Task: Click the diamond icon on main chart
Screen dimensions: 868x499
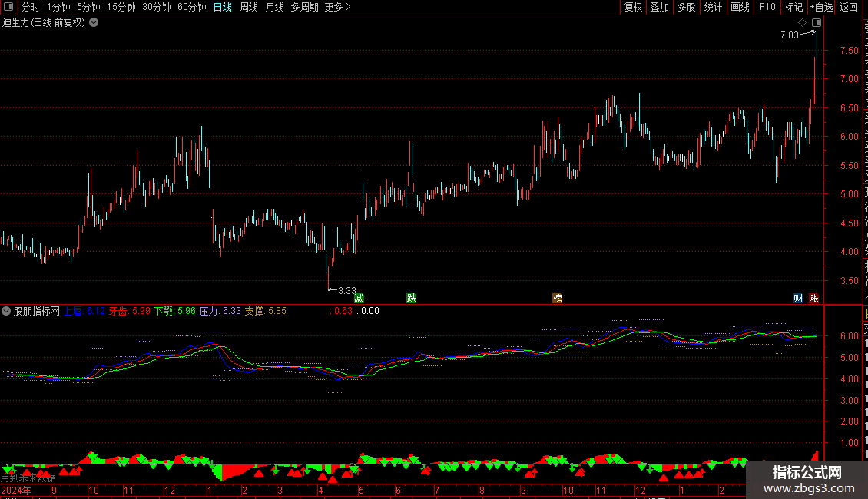Action: coord(802,23)
